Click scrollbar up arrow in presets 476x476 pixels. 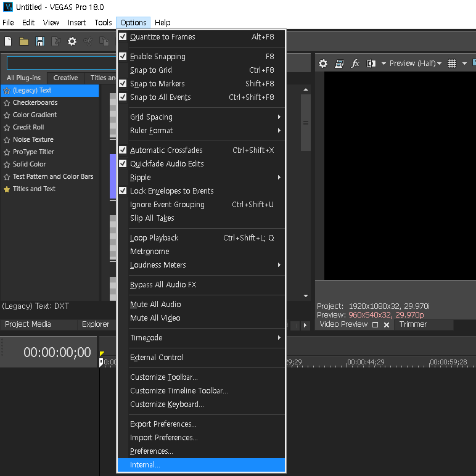point(306,90)
